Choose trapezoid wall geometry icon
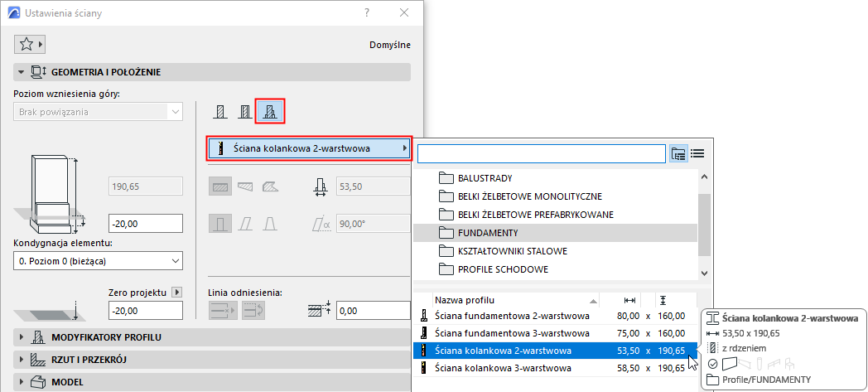The image size is (868, 392). click(x=244, y=186)
